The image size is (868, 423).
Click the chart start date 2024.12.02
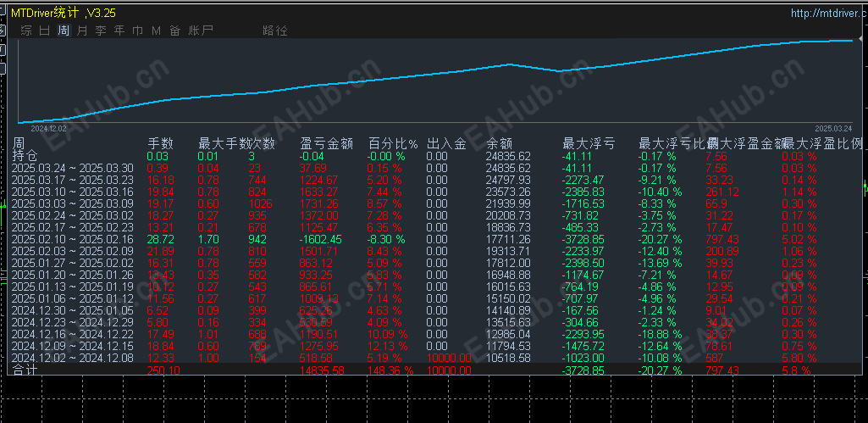coord(48,128)
